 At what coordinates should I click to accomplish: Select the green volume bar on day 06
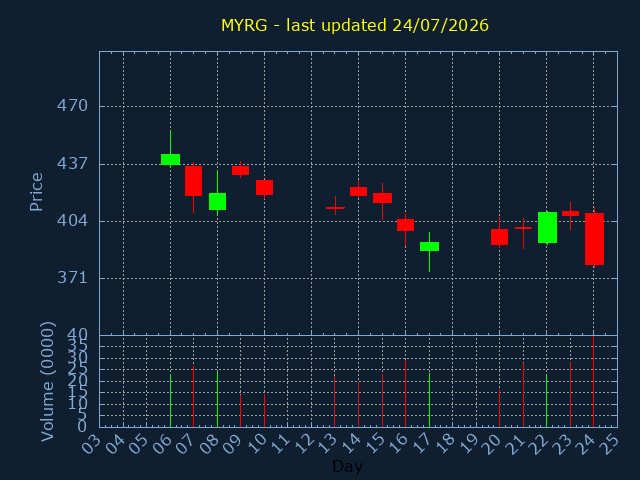171,400
